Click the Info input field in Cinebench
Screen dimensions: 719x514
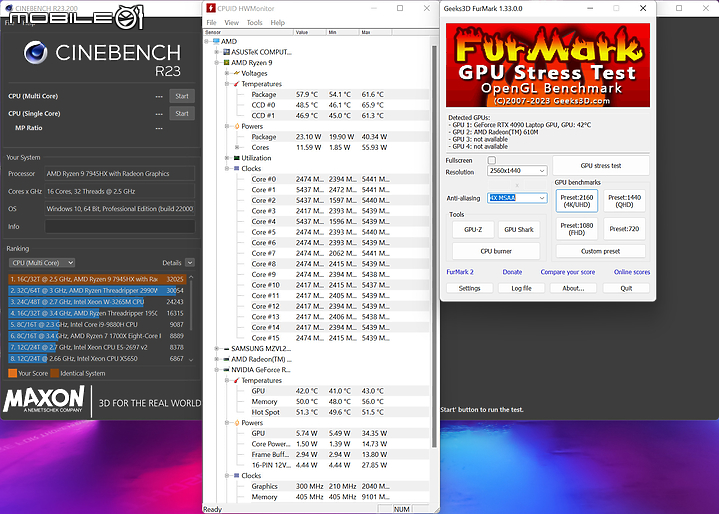click(x=120, y=227)
